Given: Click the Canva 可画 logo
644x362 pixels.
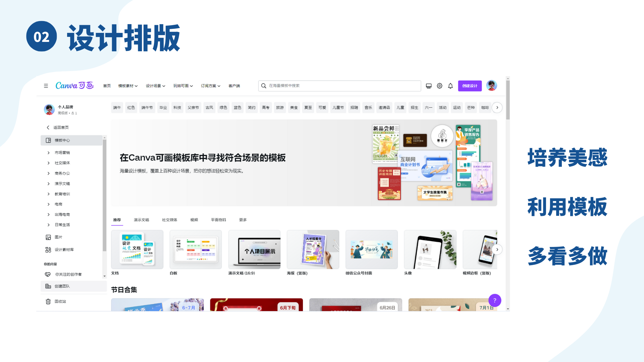Looking at the screenshot, I should [x=74, y=85].
